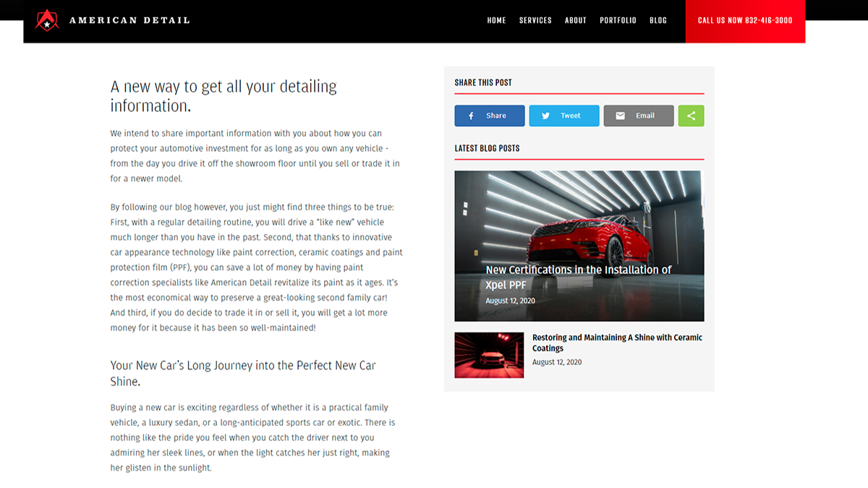The width and height of the screenshot is (868, 488).
Task: View the Portfolio page
Action: click(x=618, y=20)
